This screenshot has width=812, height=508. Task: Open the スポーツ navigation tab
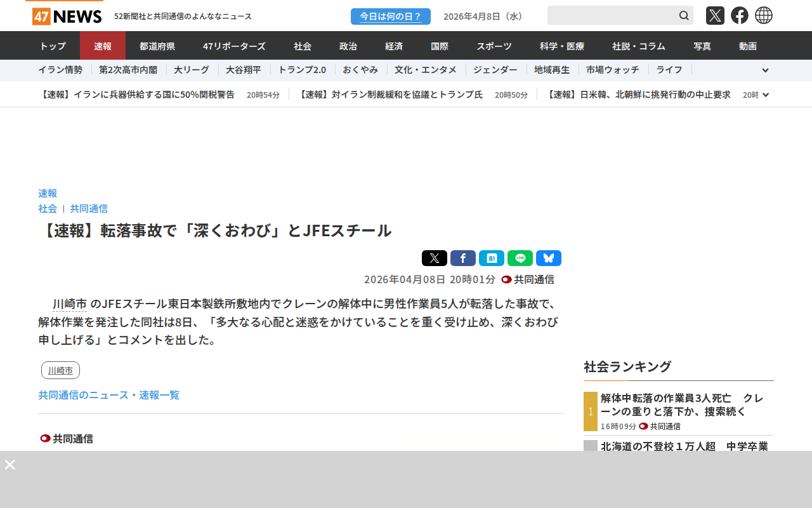click(494, 46)
